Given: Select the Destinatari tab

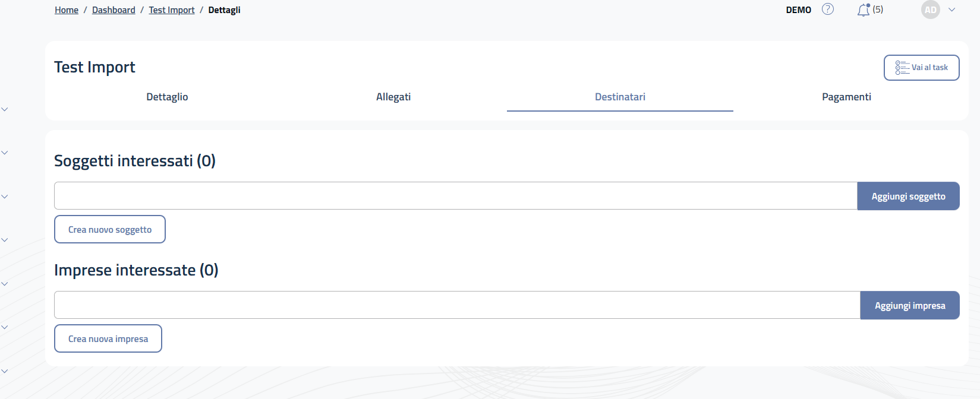Looking at the screenshot, I should (x=620, y=97).
